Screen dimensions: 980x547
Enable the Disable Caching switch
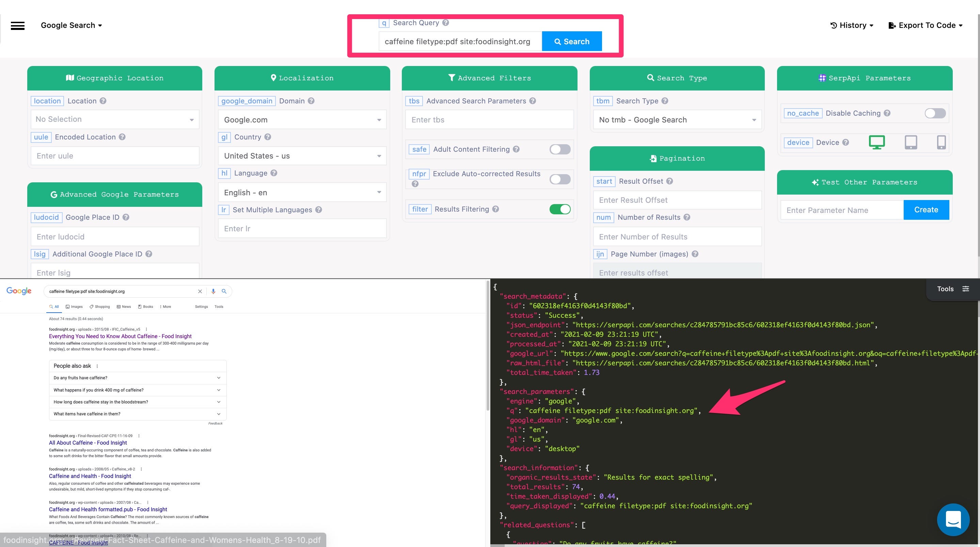coord(935,113)
